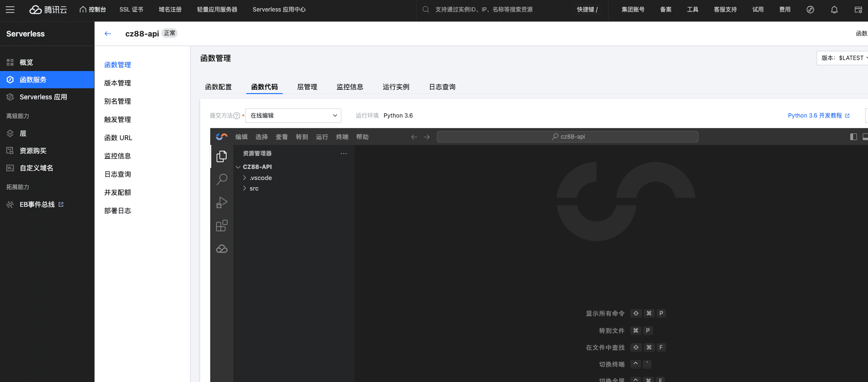Image resolution: width=868 pixels, height=382 pixels.
Task: Open Run and Debug in activity bar
Action: pyautogui.click(x=221, y=203)
